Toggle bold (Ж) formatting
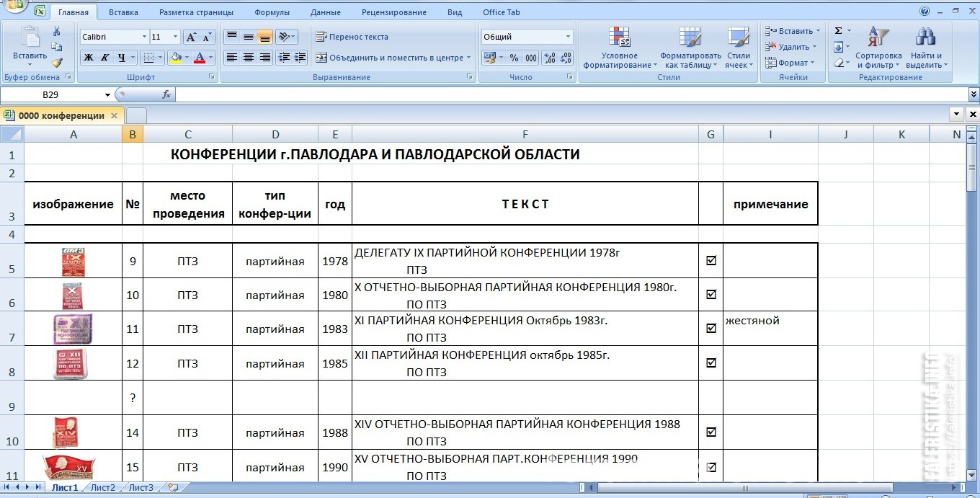Image resolution: width=980 pixels, height=498 pixels. tap(89, 58)
